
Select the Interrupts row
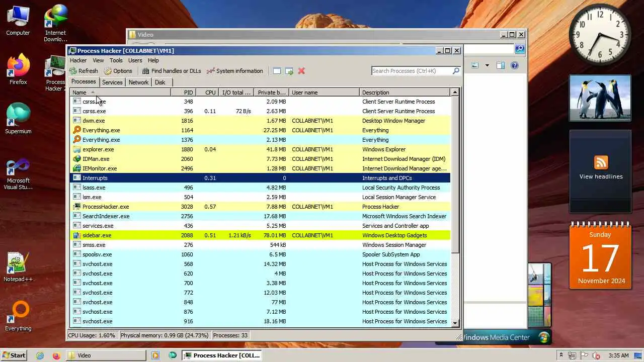click(x=260, y=178)
